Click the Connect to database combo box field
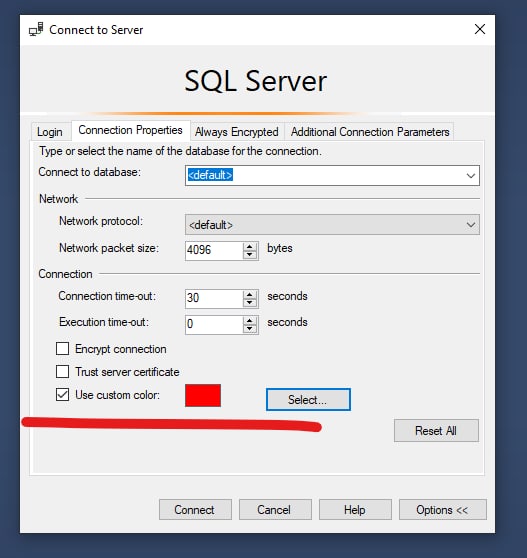Viewport: 527px width, 558px height. point(332,175)
